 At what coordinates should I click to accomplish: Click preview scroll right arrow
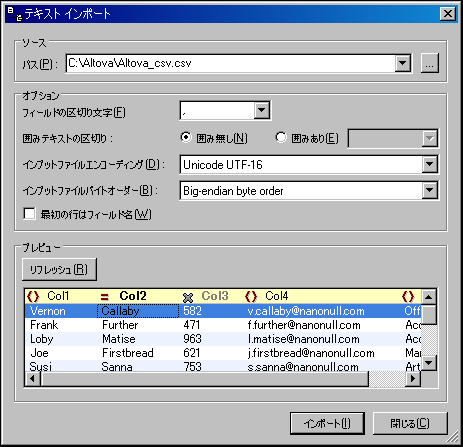(x=413, y=379)
